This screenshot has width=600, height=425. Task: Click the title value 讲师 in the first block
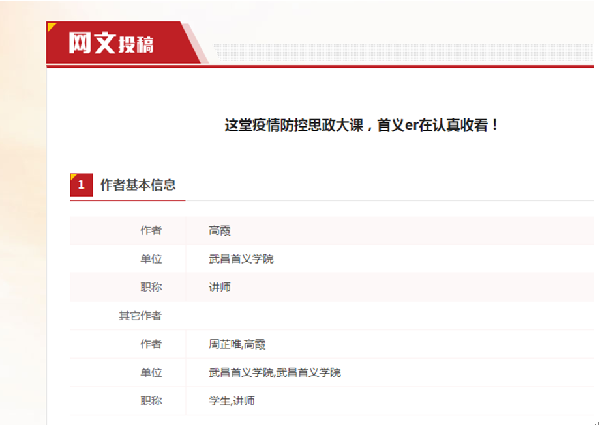(x=219, y=287)
